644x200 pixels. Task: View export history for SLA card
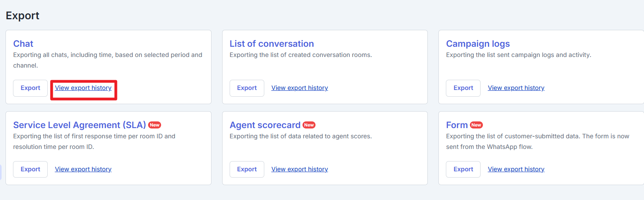coord(83,169)
